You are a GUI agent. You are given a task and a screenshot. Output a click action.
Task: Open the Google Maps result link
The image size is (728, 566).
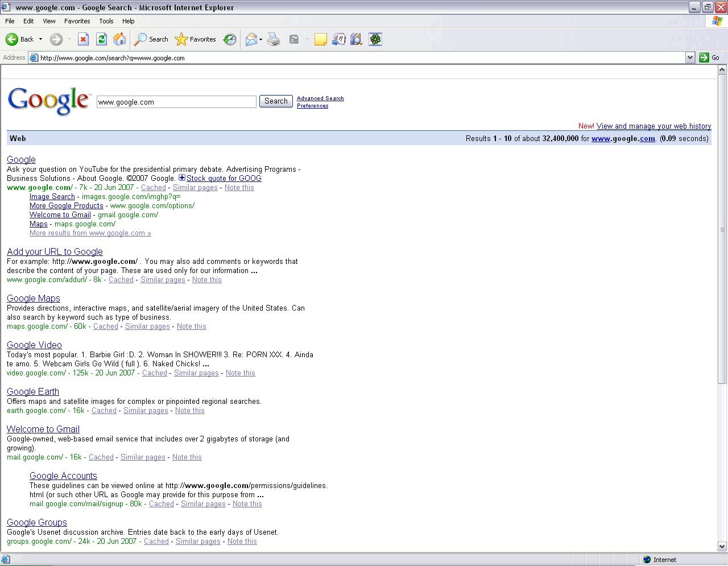[33, 298]
